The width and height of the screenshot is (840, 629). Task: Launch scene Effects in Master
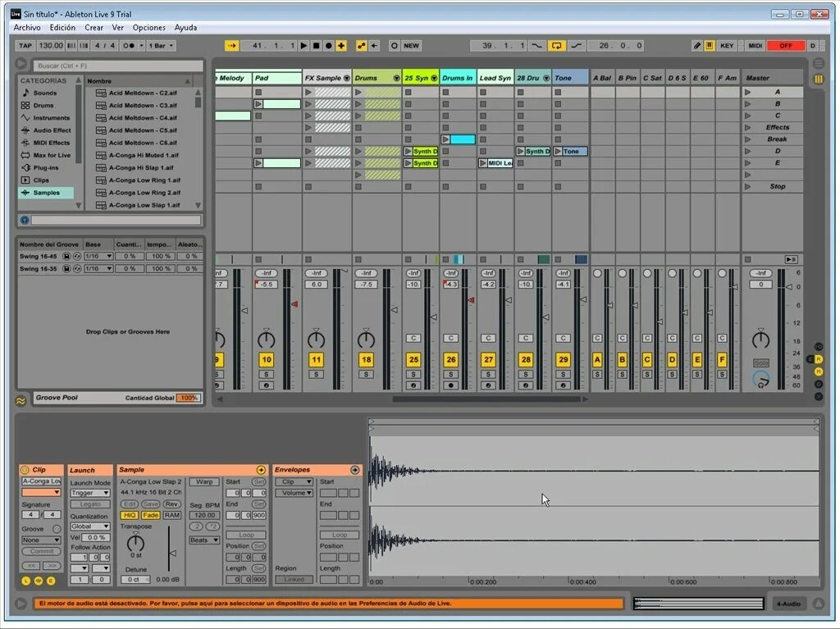pyautogui.click(x=748, y=127)
